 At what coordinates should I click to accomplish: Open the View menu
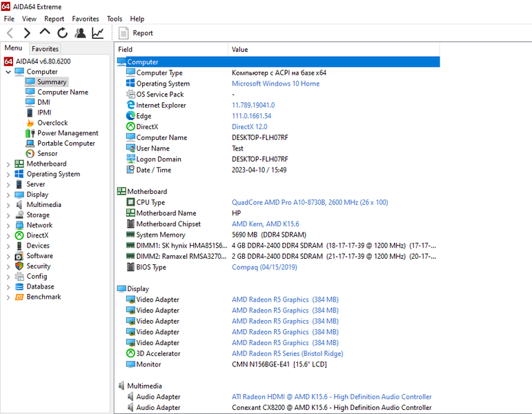(29, 19)
